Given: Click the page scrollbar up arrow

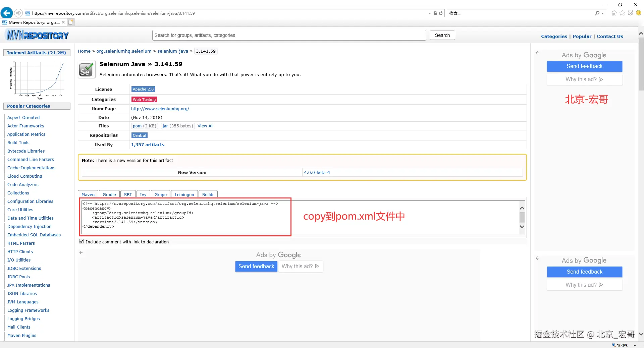Looking at the screenshot, I should (x=641, y=34).
